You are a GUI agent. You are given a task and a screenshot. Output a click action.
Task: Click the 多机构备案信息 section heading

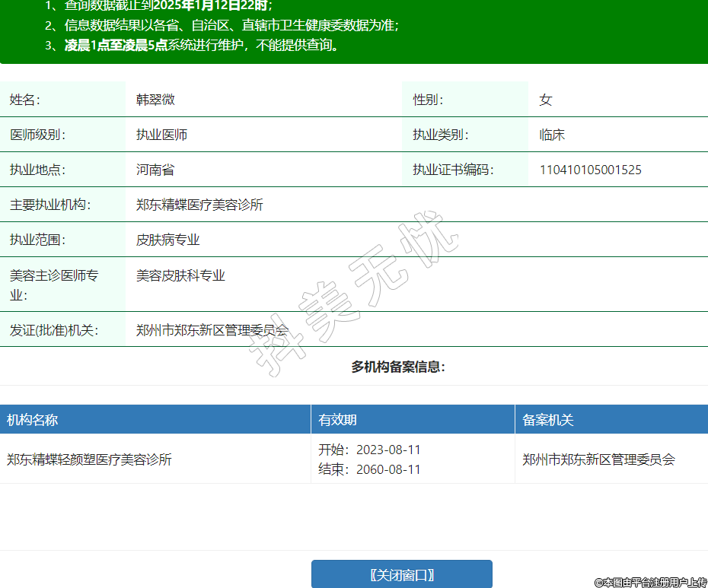pyautogui.click(x=397, y=367)
